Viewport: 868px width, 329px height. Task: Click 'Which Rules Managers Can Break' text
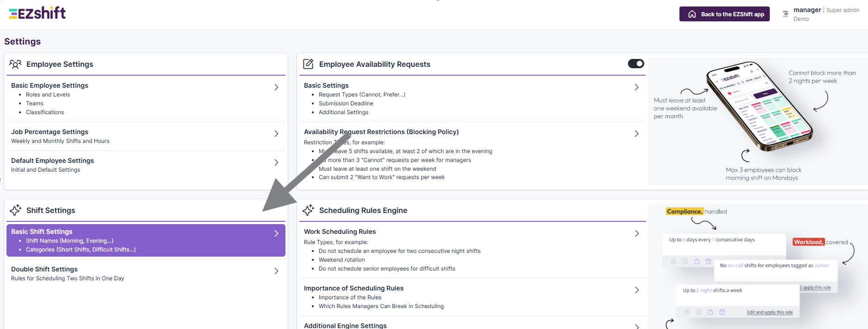point(381,306)
